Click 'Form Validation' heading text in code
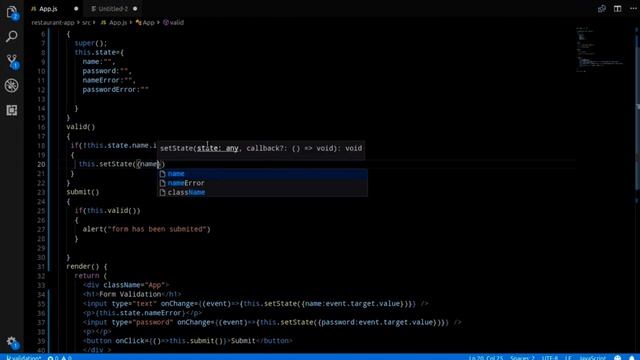The width and height of the screenshot is (640, 360). 130,294
